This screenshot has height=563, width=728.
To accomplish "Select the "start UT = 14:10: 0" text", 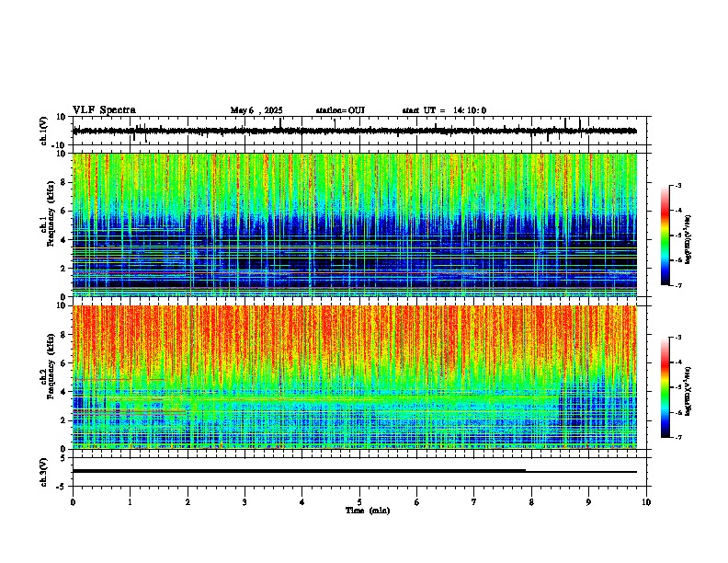I will point(444,110).
